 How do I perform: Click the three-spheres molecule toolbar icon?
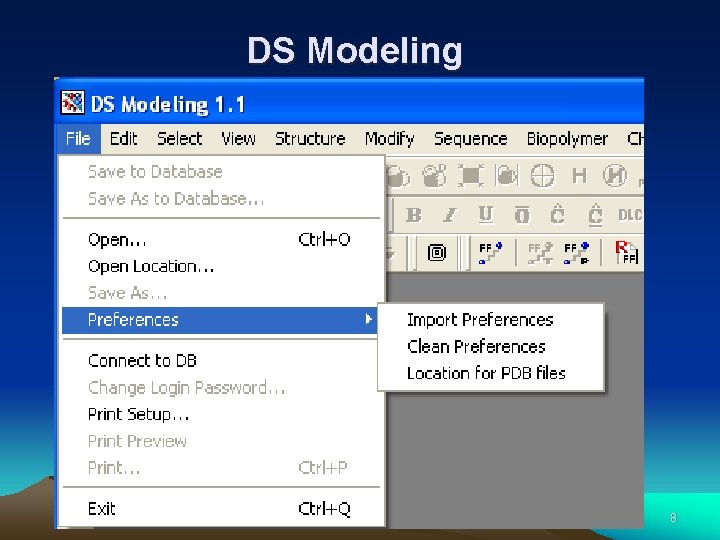[x=434, y=176]
